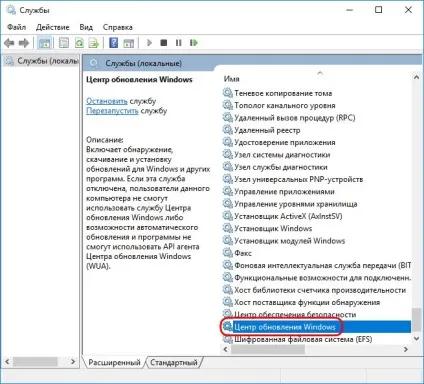Select Установщик Windows service
Image resolution: width=424 pixels, height=384 pixels.
(273, 229)
